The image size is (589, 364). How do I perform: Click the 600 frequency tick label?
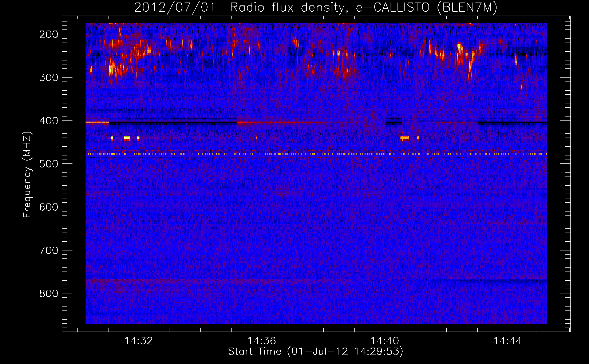pyautogui.click(x=49, y=207)
